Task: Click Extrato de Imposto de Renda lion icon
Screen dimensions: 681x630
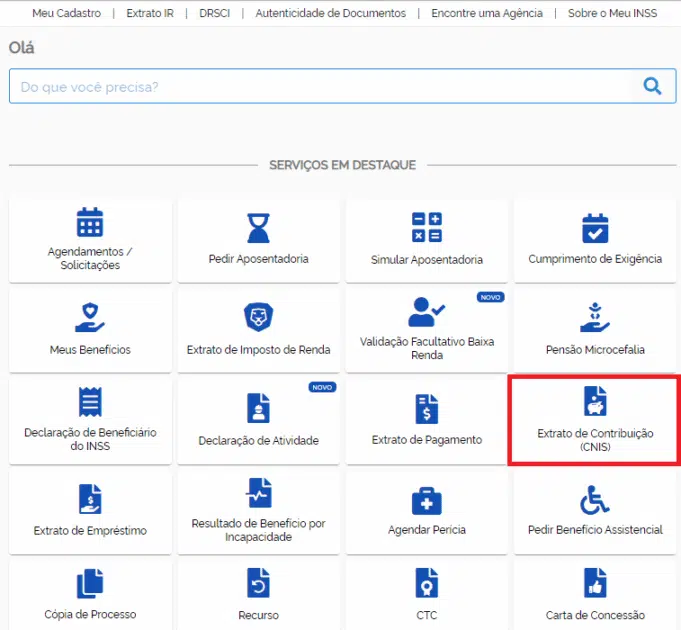Action: (258, 317)
